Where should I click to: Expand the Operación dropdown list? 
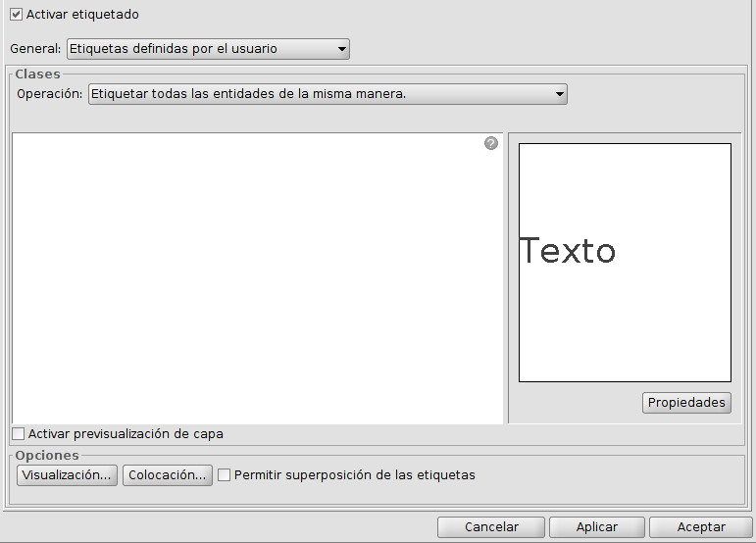[x=328, y=94]
